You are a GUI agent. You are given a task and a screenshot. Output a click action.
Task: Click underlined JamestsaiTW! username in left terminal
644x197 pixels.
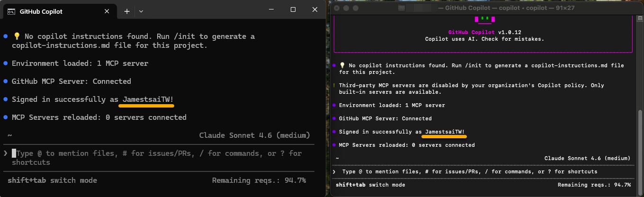(x=148, y=99)
